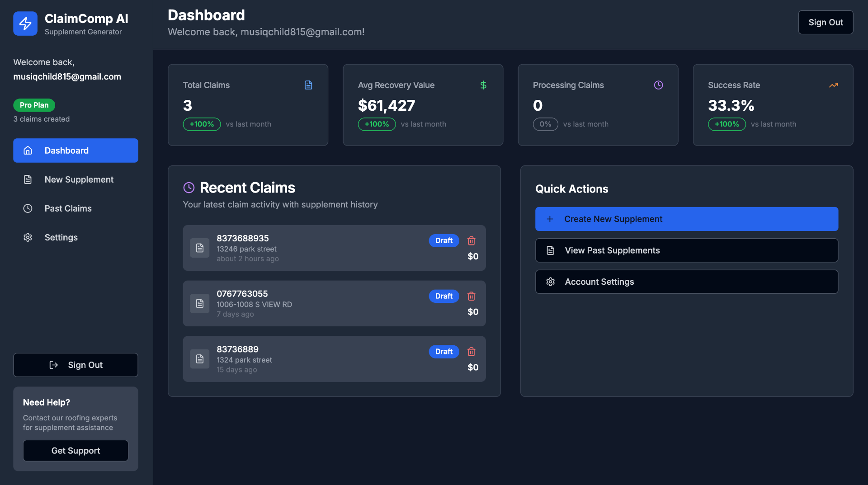Click the top-right Sign Out button

[826, 22]
